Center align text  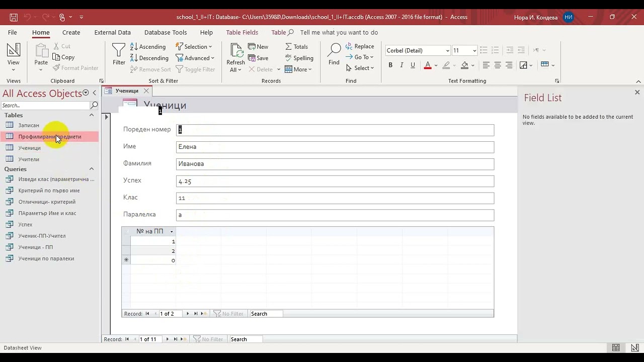tap(498, 65)
